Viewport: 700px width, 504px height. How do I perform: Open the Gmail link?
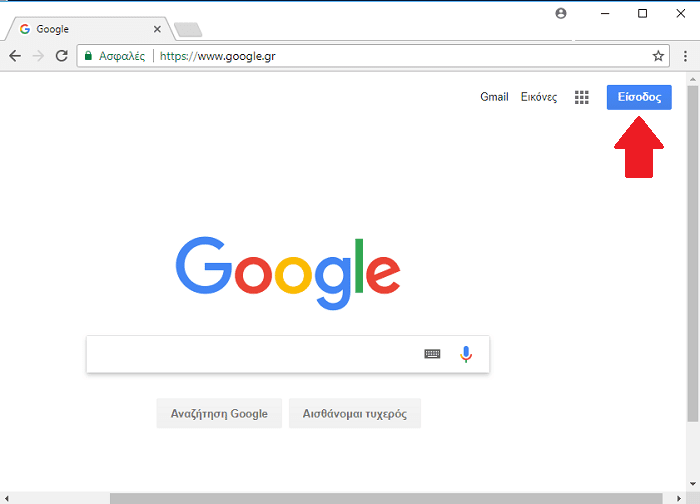pyautogui.click(x=494, y=97)
